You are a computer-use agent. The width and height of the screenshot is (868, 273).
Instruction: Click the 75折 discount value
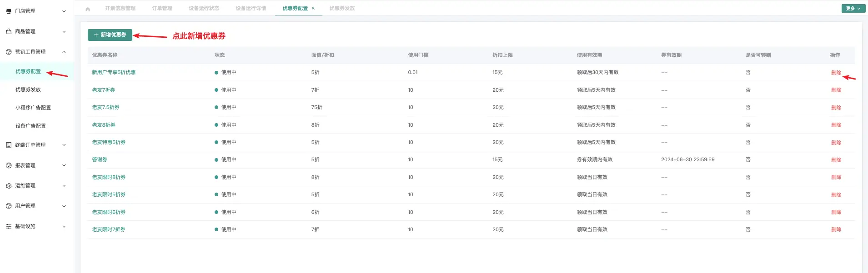316,107
